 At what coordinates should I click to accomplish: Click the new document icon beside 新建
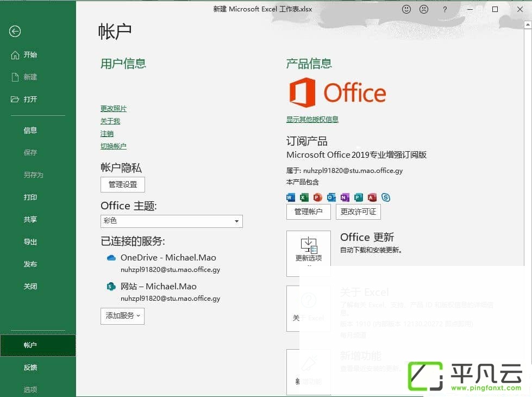(x=15, y=77)
